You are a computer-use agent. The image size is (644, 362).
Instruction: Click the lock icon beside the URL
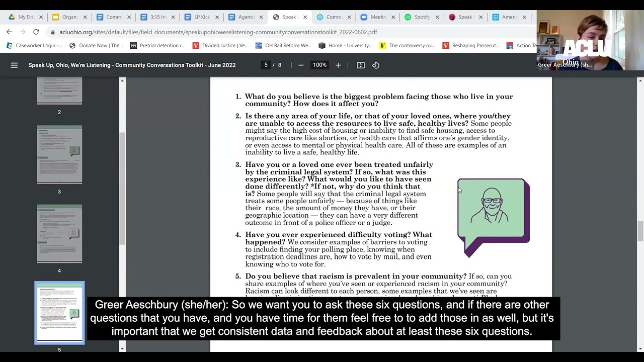click(x=53, y=32)
